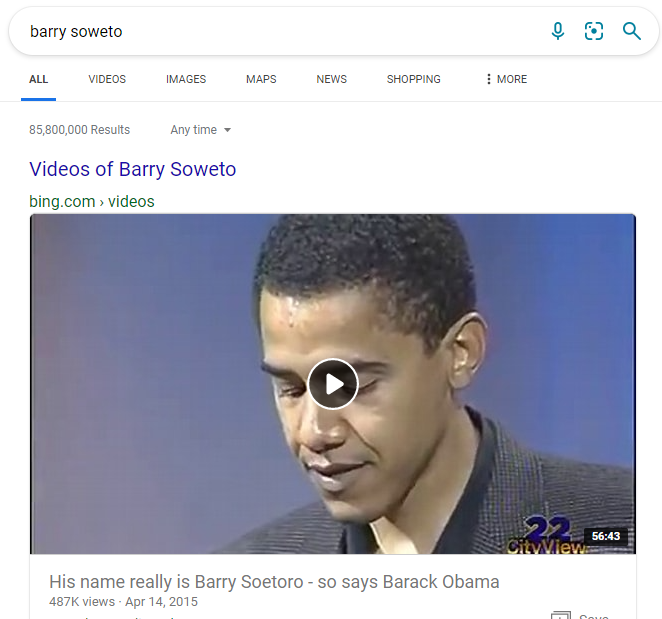Screen dimensions: 662x619
Task: Open the SHOPPING tab
Action: pyautogui.click(x=413, y=79)
